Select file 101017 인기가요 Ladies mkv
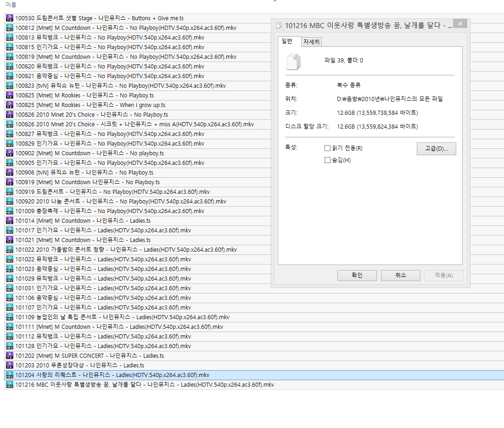Image resolution: width=504 pixels, height=428 pixels. (103, 231)
